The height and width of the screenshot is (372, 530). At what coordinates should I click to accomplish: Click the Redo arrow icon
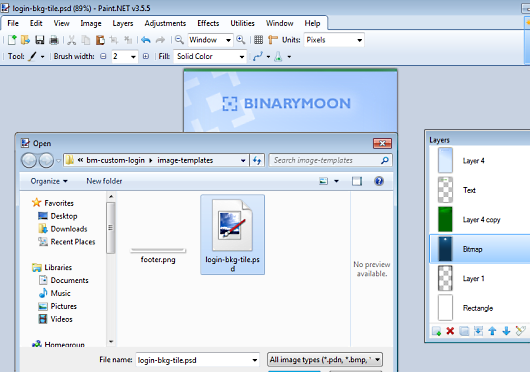[x=160, y=40]
